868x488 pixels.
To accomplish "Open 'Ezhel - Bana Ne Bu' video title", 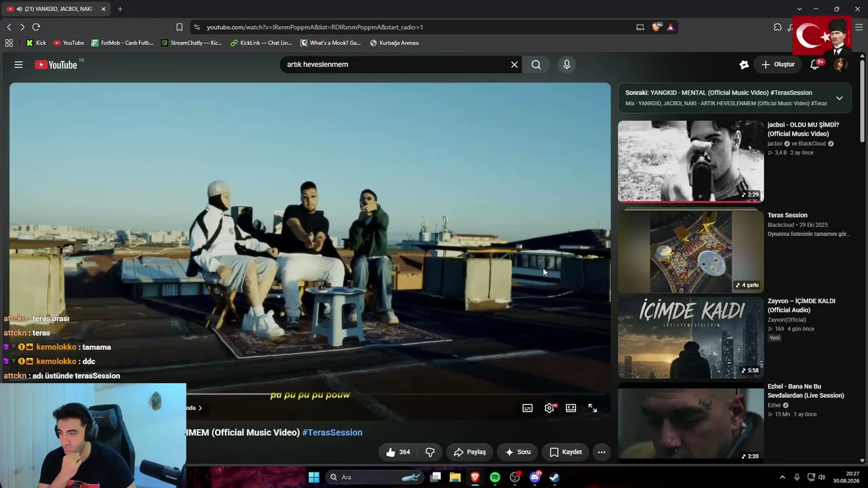I will point(806,391).
